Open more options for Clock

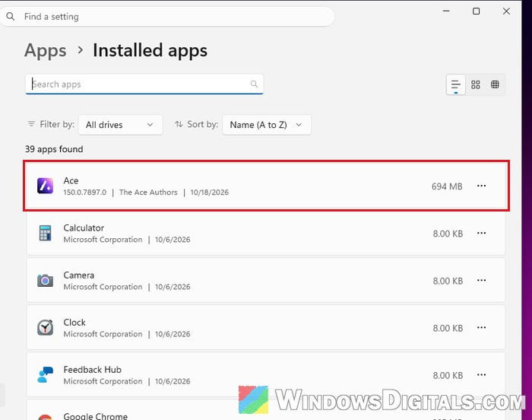(481, 328)
